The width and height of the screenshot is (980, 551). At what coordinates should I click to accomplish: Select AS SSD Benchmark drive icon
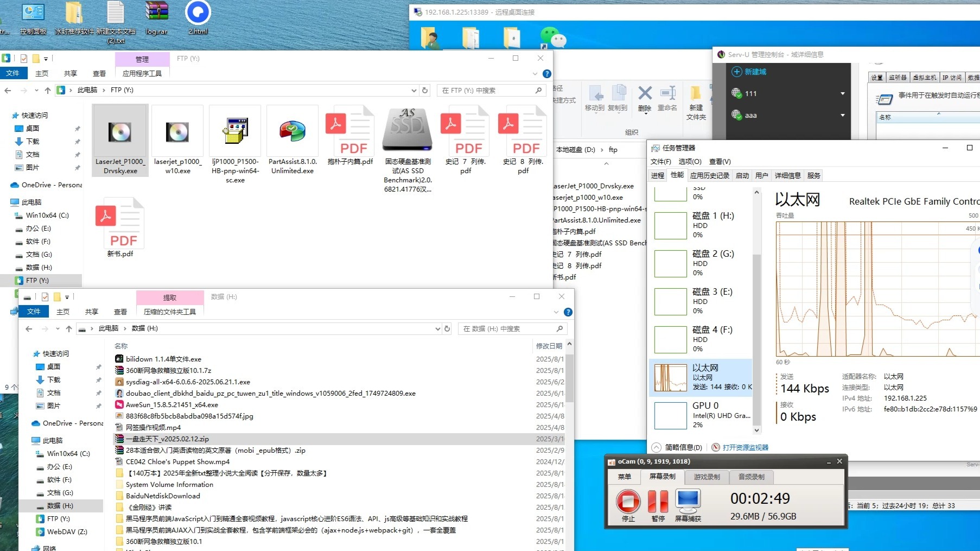pos(408,129)
